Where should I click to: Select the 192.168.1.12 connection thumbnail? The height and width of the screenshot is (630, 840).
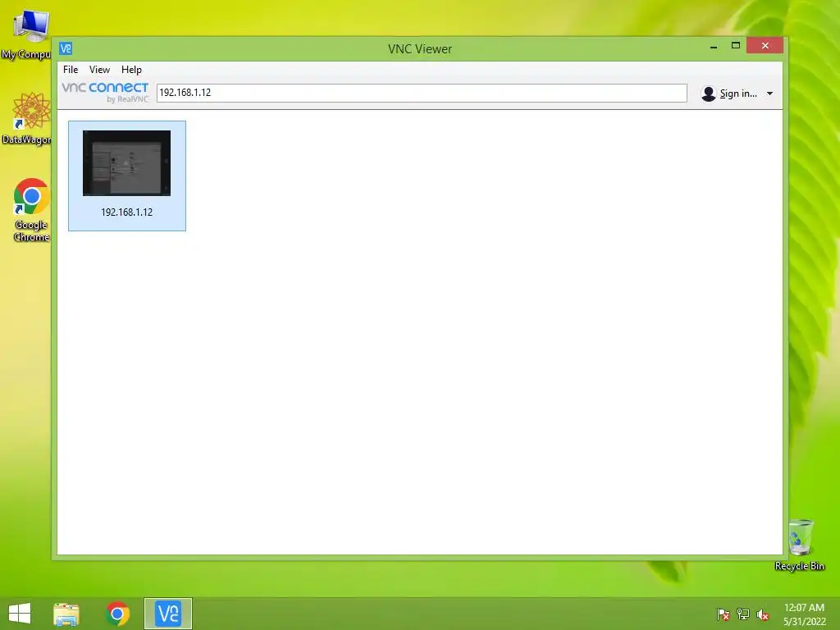click(x=126, y=163)
